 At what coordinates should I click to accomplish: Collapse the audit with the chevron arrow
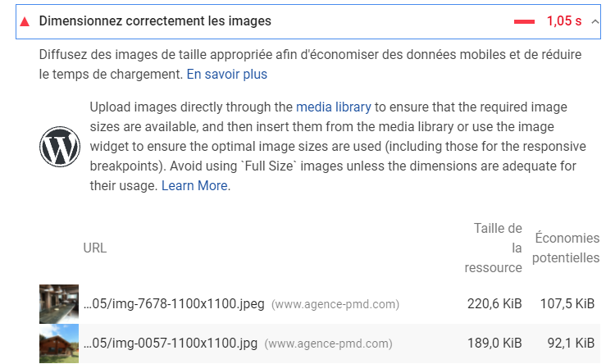tap(595, 21)
